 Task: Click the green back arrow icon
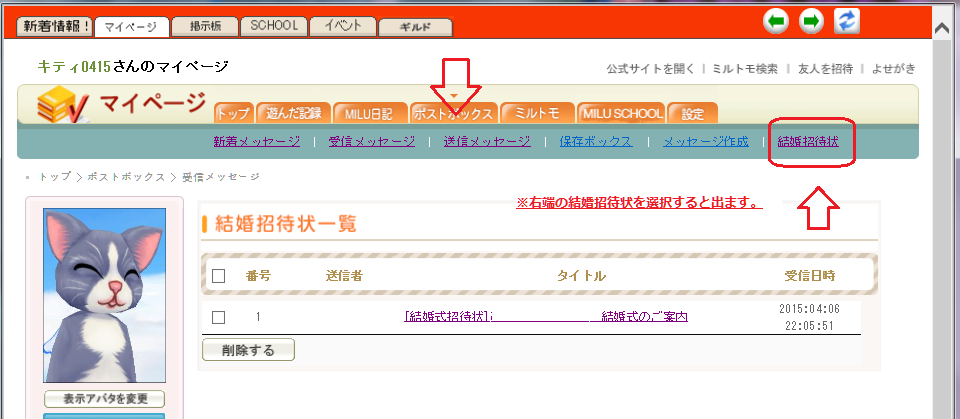[776, 22]
